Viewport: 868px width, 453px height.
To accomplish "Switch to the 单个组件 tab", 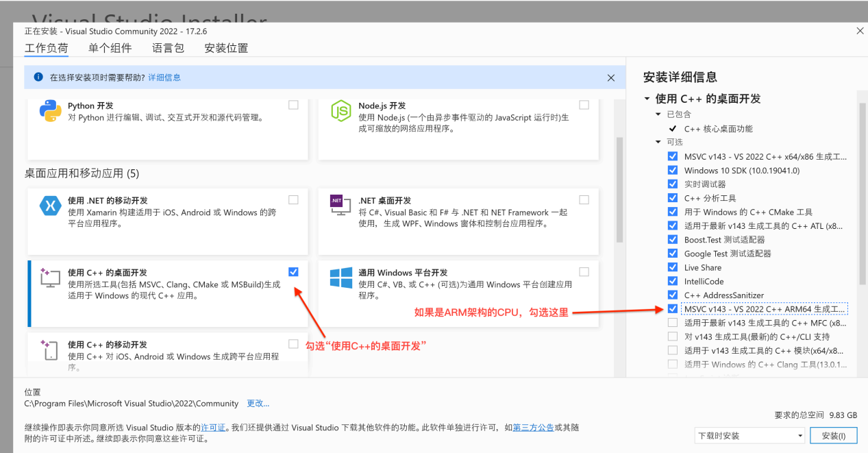I will click(110, 47).
